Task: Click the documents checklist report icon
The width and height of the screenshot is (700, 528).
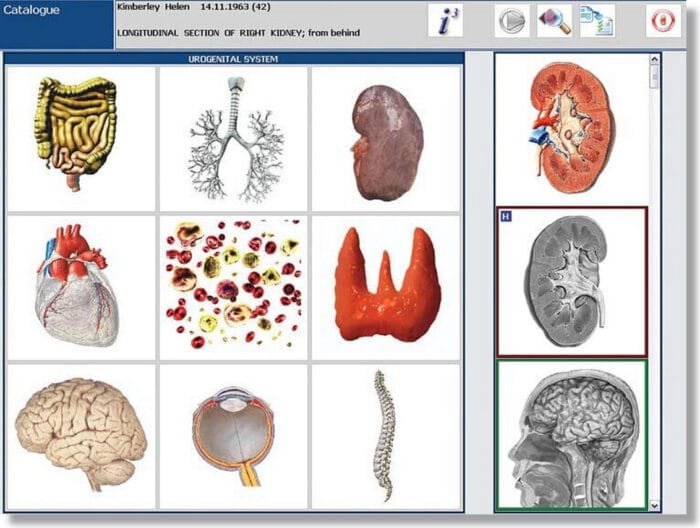Action: coord(599,22)
